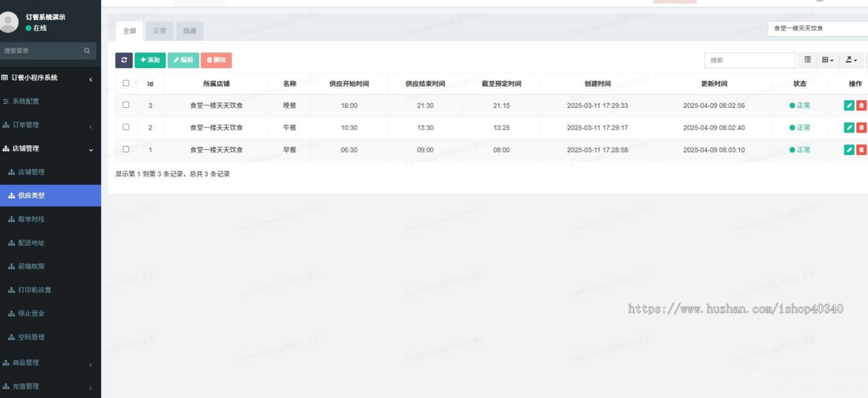Click the 正常 status of 早餐 row
This screenshot has width=868, height=398.
800,150
